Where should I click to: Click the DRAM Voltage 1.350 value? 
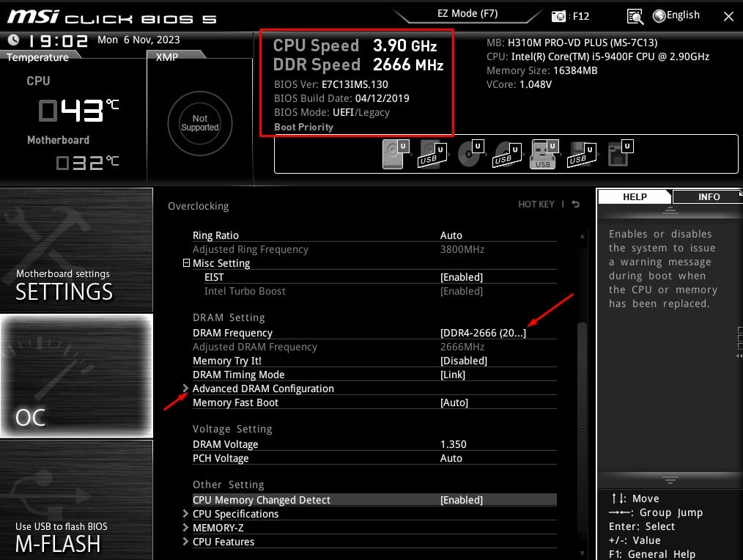(454, 444)
